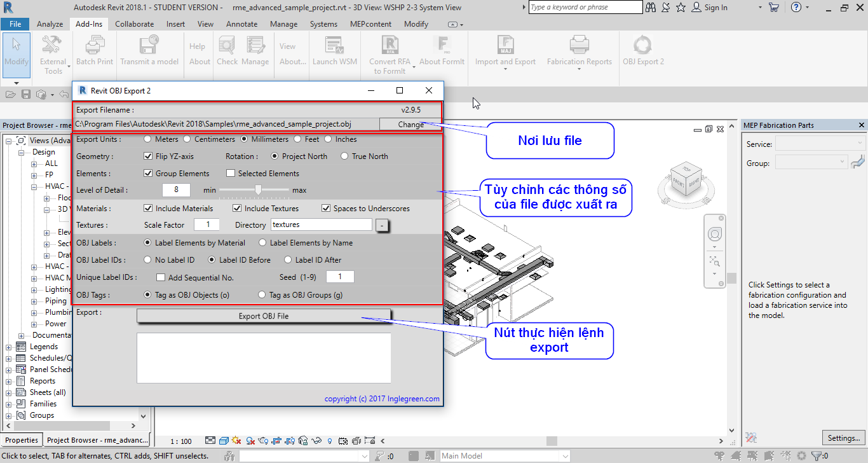The image size is (868, 463).
Task: Click the Temporary Hide/Isolate glasses icon
Action: [316, 440]
